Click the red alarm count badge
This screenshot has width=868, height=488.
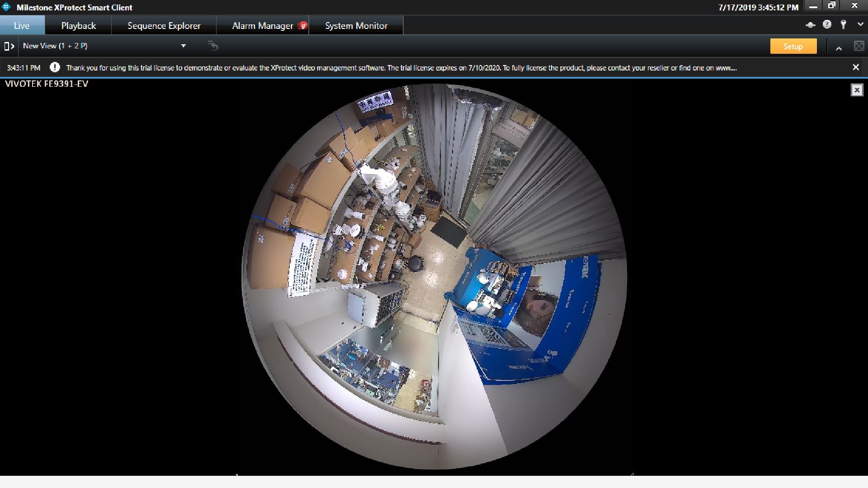(x=303, y=26)
